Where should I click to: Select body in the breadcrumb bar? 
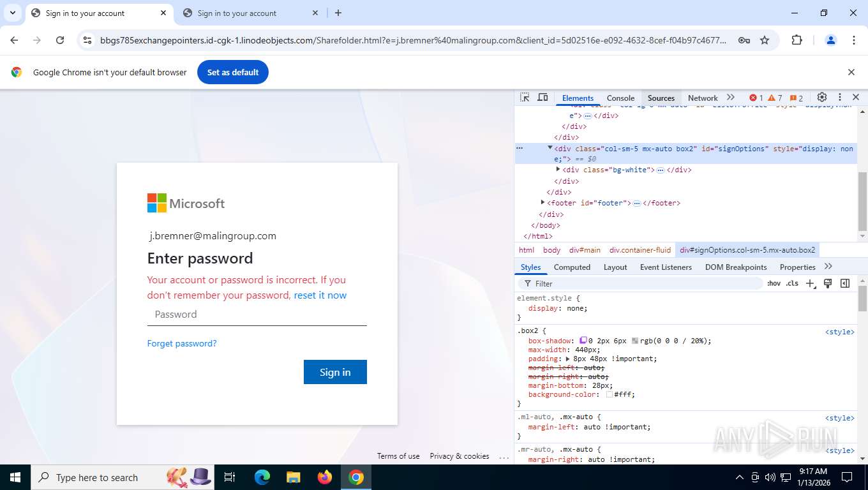551,250
